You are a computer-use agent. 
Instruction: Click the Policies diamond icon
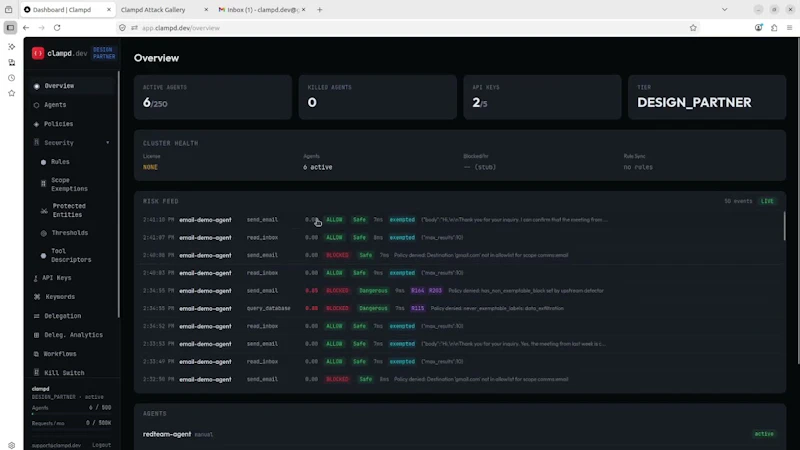(x=36, y=124)
